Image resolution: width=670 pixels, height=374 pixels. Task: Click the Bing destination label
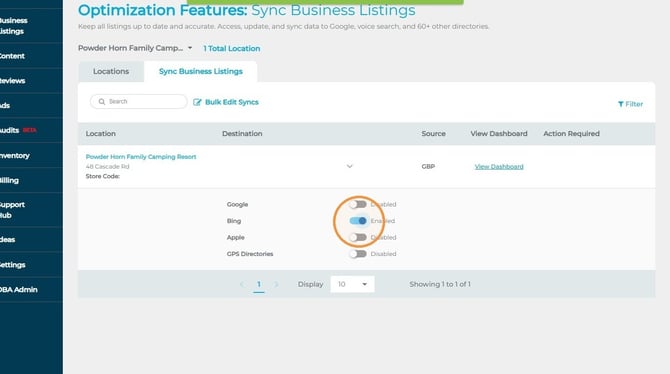[234, 221]
